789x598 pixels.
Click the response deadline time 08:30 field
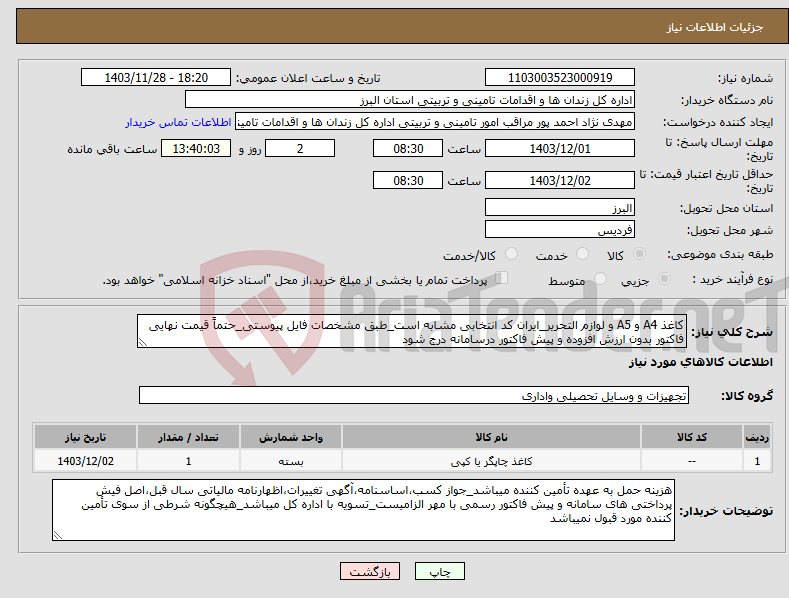[x=408, y=148]
